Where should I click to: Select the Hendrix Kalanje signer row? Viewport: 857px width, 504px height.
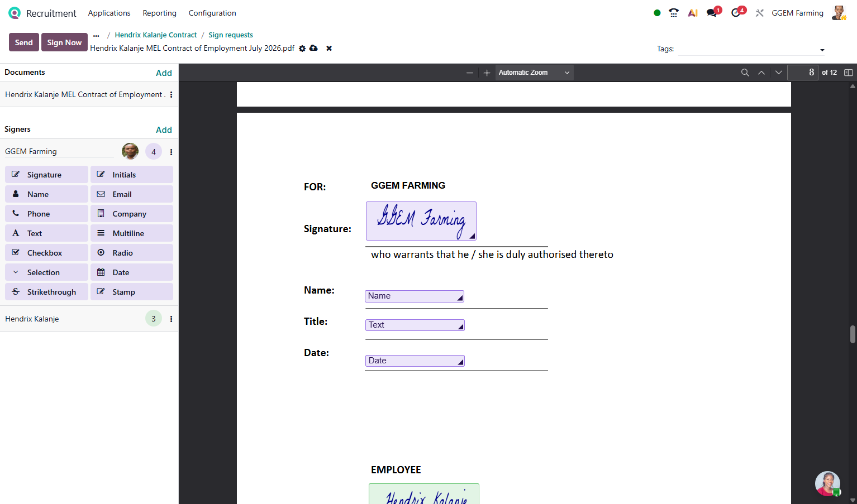[x=89, y=319]
